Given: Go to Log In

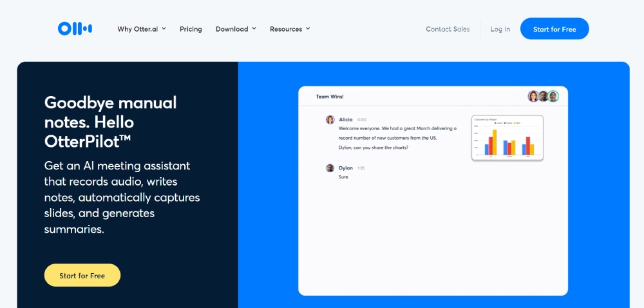Looking at the screenshot, I should tap(500, 29).
